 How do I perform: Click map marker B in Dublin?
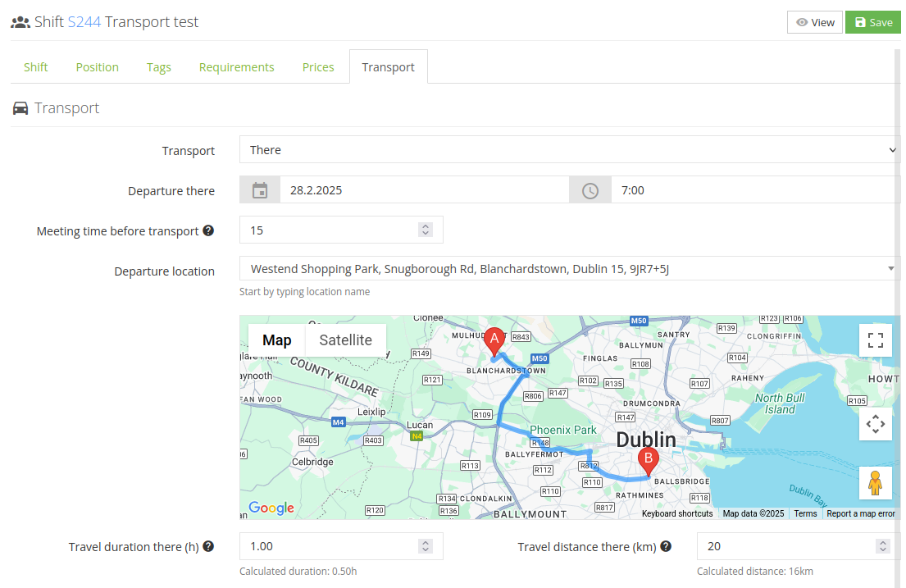click(x=649, y=463)
